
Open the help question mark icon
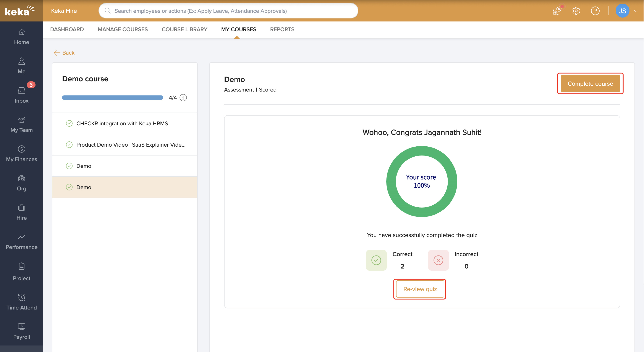pyautogui.click(x=595, y=11)
